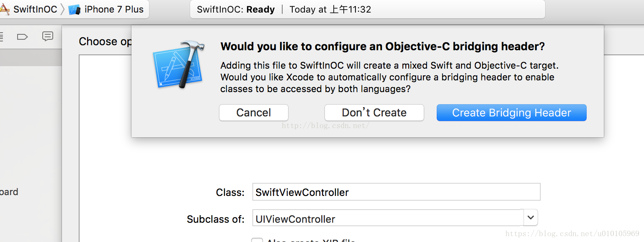Image resolution: width=644 pixels, height=242 pixels.
Task: Click the iPhone 7 Plus simulator icon
Action: tap(74, 10)
